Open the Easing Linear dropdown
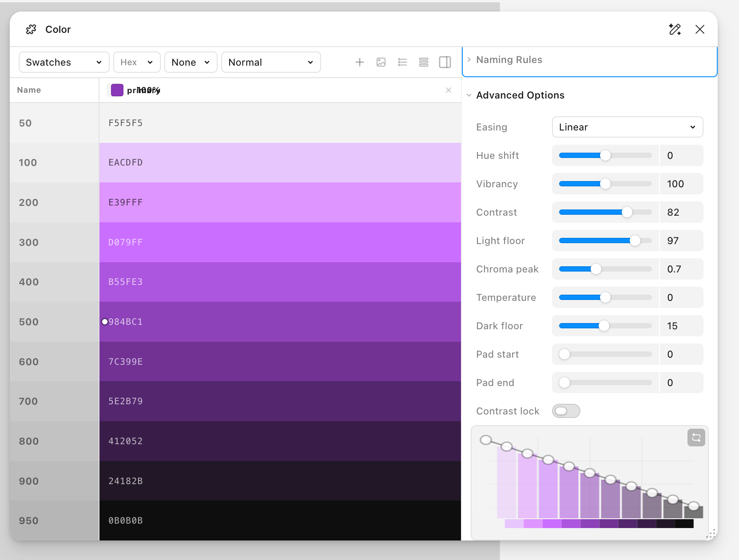Viewport: 739px width, 560px height. 628,127
